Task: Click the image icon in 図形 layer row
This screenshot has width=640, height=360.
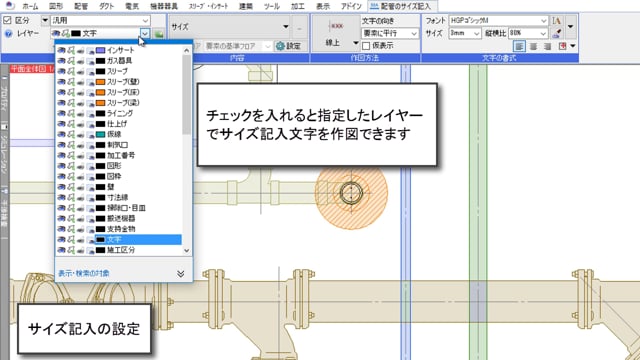Action: pos(90,166)
